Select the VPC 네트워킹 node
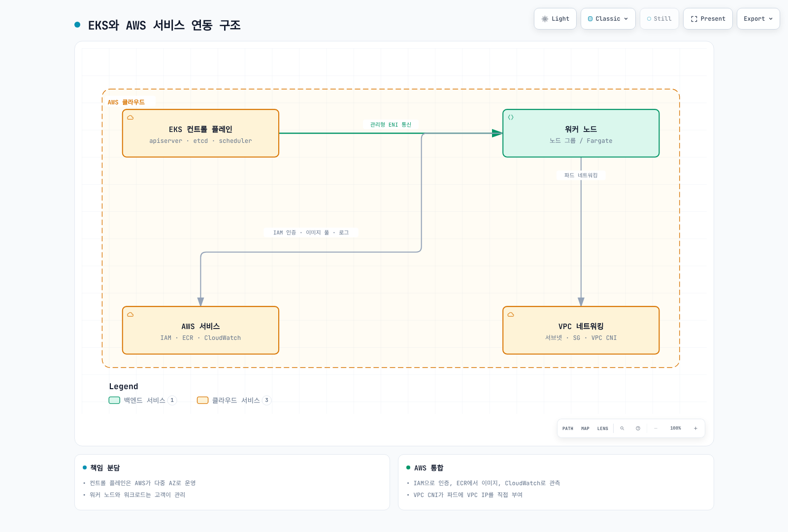This screenshot has width=788, height=532. pyautogui.click(x=581, y=331)
